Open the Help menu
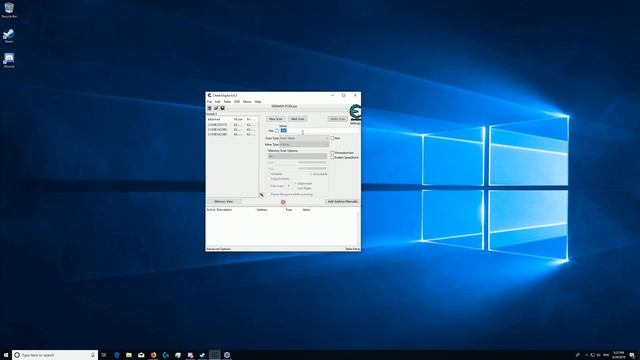 pyautogui.click(x=258, y=102)
